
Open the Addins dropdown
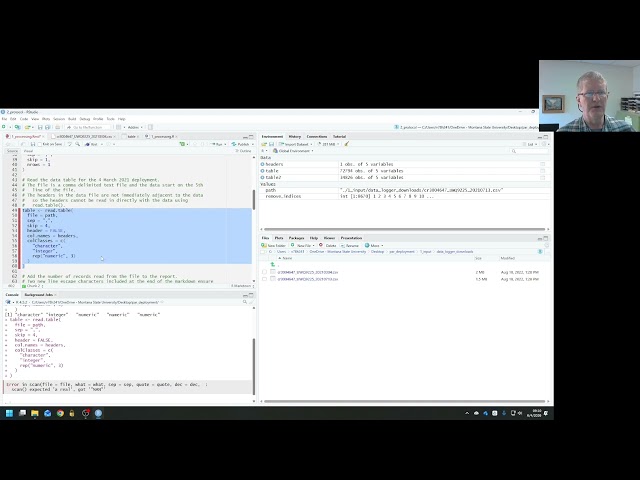[x=135, y=127]
